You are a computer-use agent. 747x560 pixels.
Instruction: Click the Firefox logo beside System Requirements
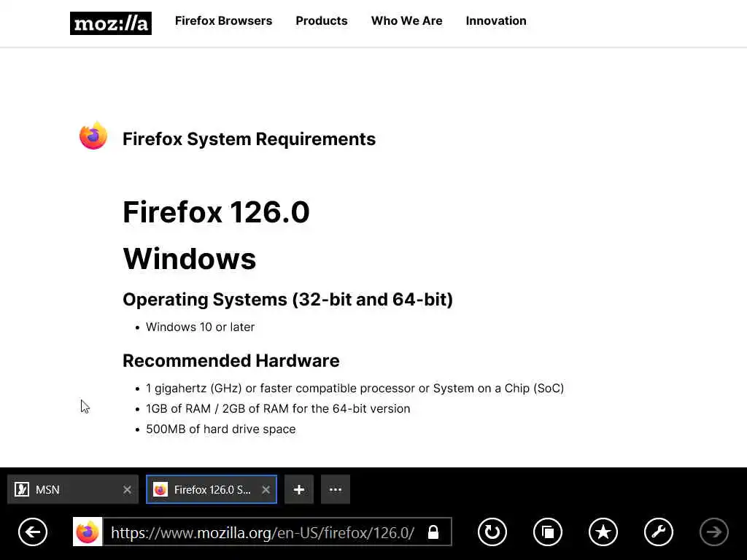coord(93,136)
